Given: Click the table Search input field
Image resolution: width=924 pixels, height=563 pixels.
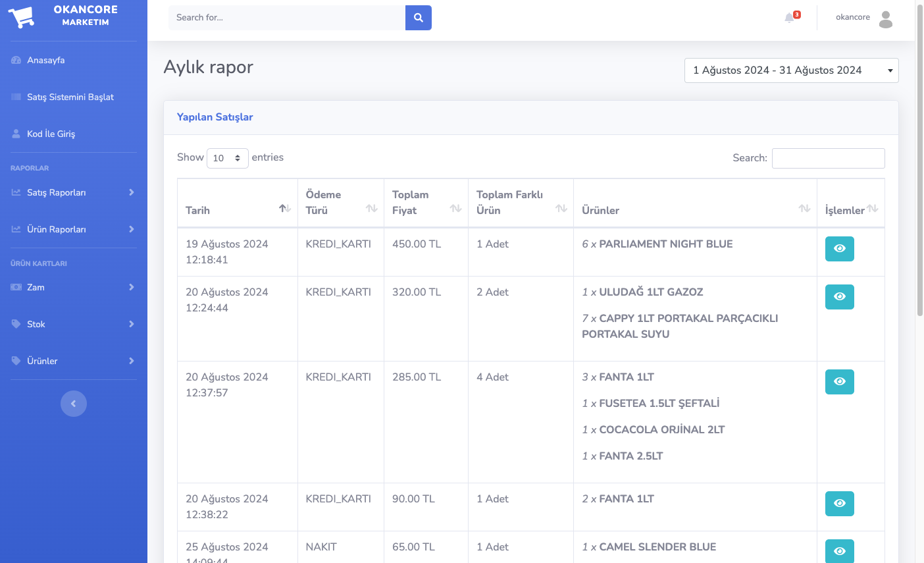Looking at the screenshot, I should tap(829, 158).
